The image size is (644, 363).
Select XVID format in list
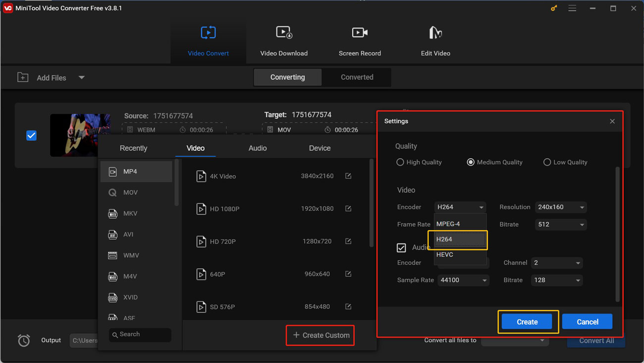click(137, 297)
